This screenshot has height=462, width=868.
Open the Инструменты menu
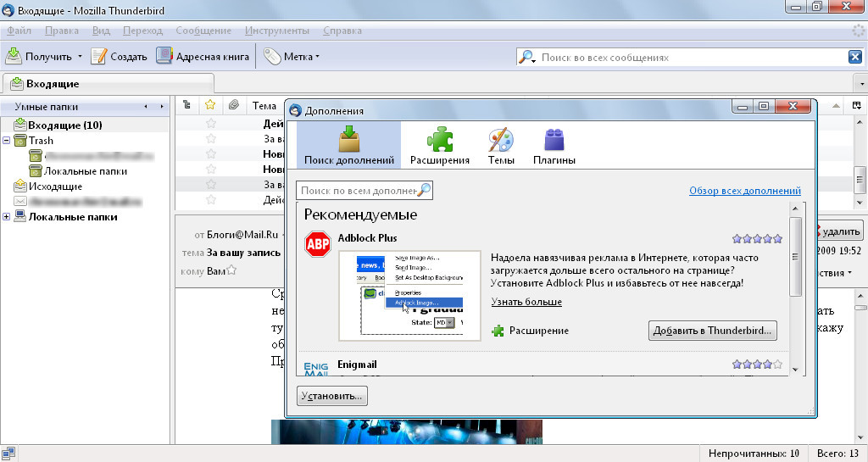tap(276, 31)
